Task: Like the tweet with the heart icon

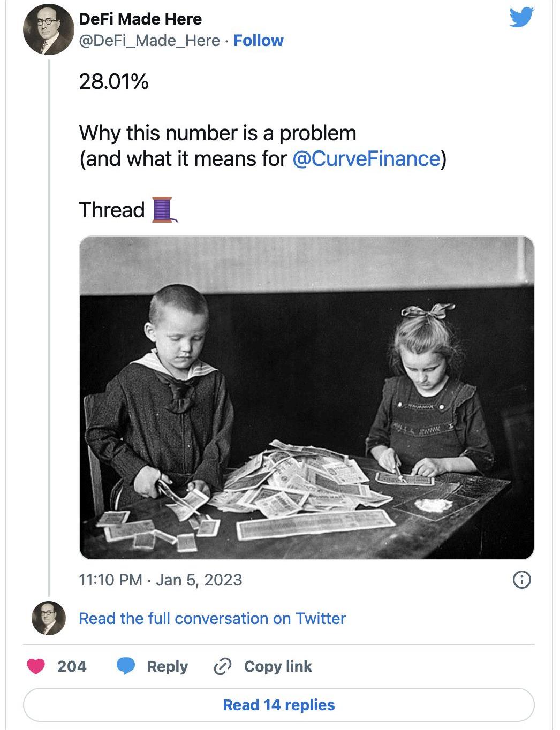Action: coord(36,666)
